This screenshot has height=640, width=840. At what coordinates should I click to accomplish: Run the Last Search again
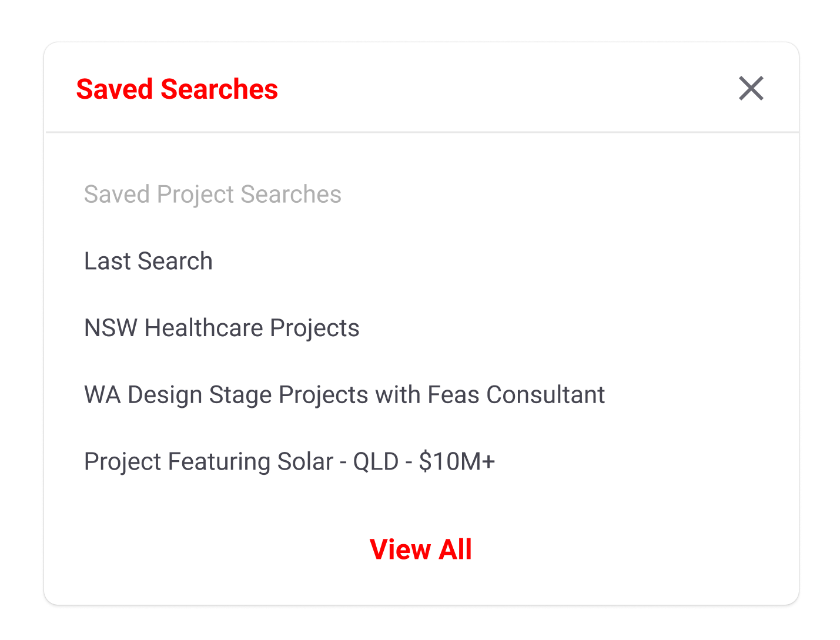pos(148,261)
